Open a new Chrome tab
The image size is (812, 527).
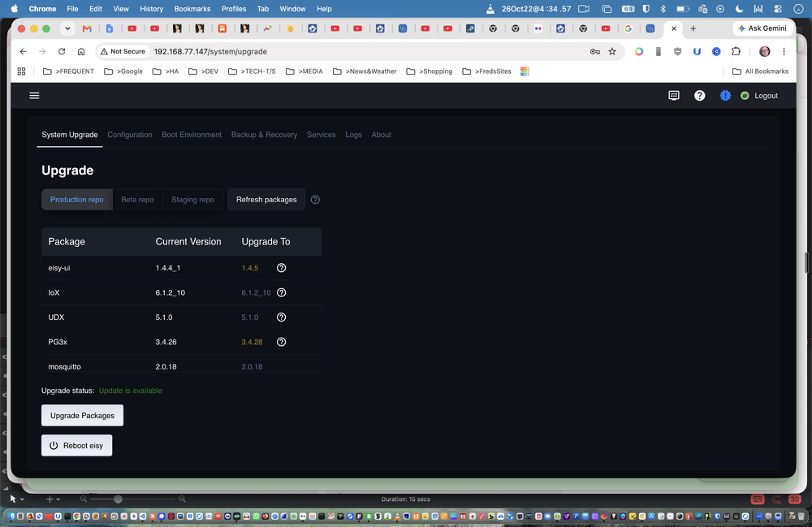point(693,28)
